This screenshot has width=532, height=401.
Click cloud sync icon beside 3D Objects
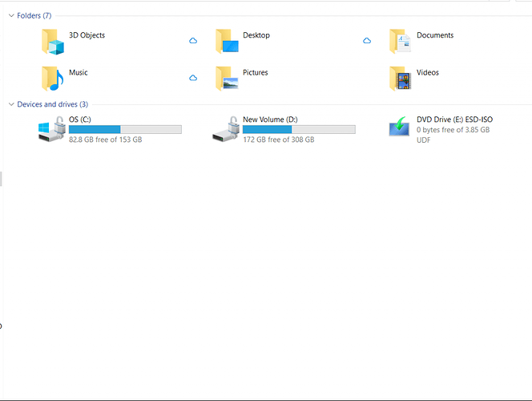point(193,41)
